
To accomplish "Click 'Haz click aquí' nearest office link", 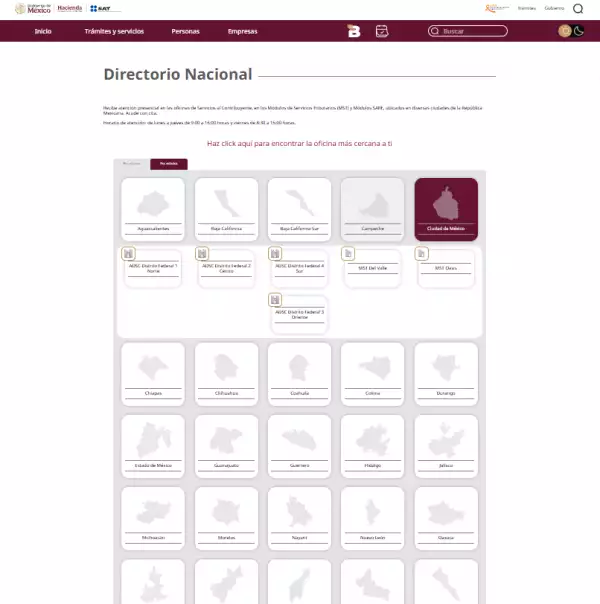I will pyautogui.click(x=299, y=143).
